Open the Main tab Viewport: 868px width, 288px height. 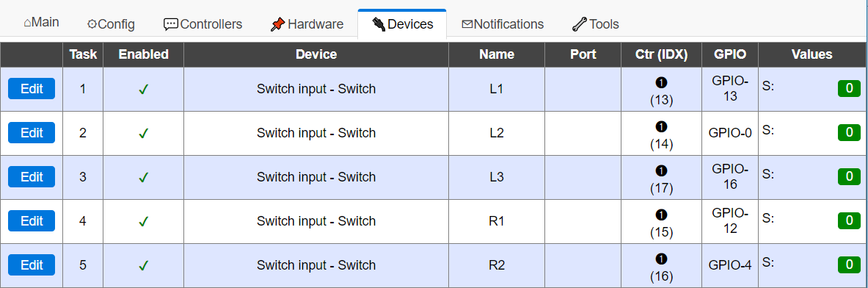[42, 23]
